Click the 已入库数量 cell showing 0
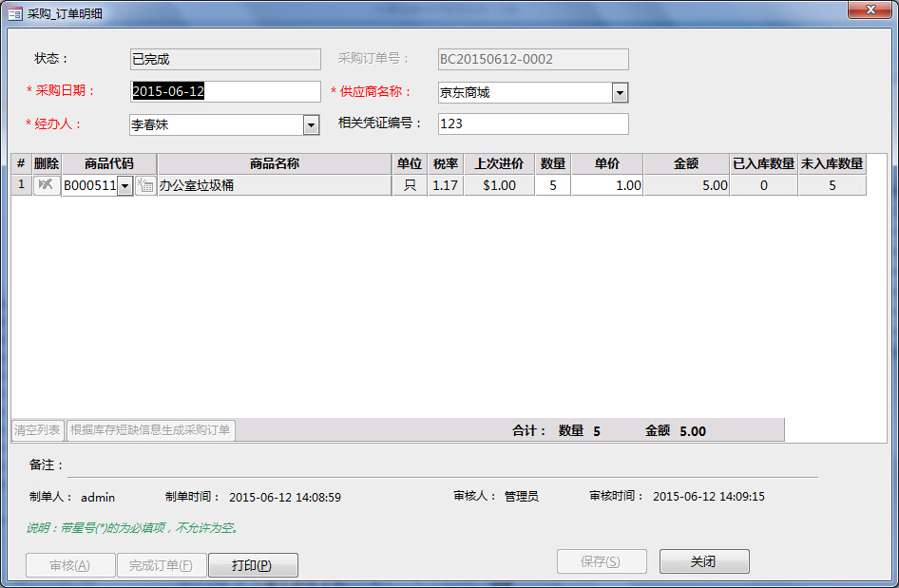This screenshot has width=899, height=588. point(764,185)
